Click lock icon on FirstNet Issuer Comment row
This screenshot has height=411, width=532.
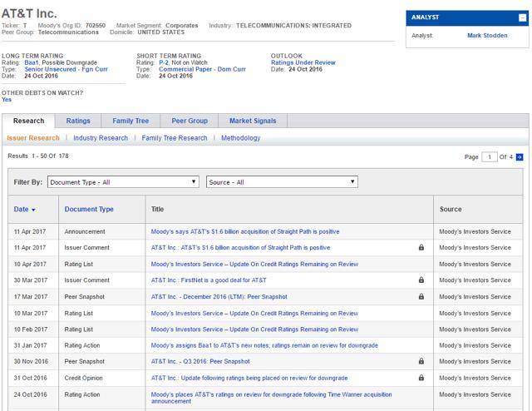(421, 280)
